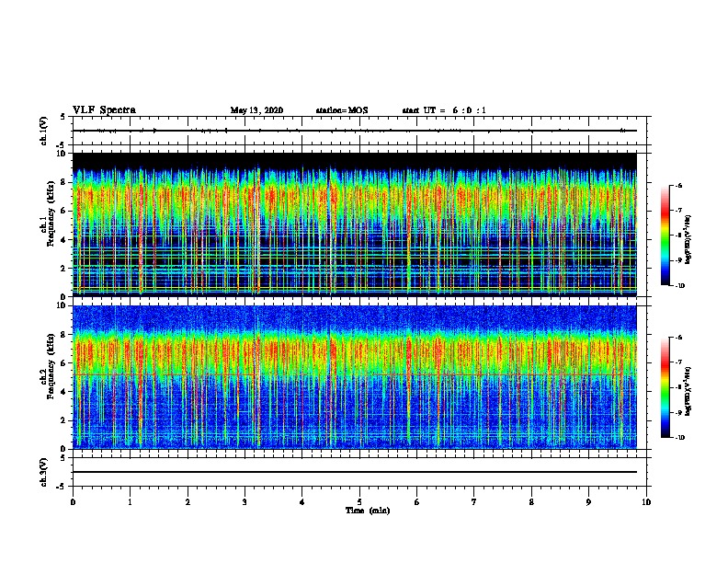Screen dimensions: 728x563
Task: Click the ch.1 color scale bar
Action: [x=665, y=236]
